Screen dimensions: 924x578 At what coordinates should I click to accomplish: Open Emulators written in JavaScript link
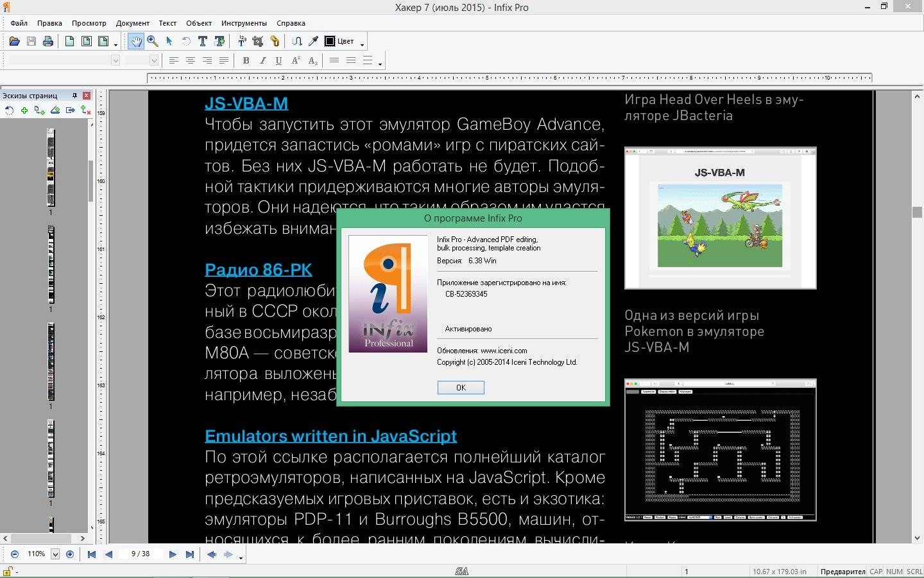[330, 436]
